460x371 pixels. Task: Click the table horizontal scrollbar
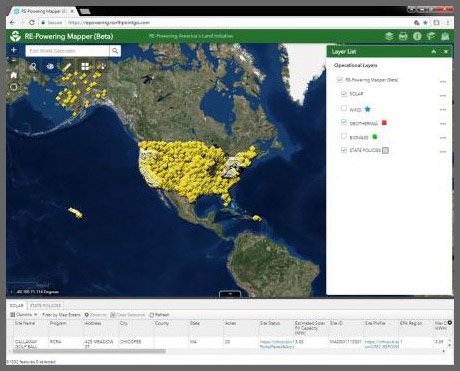(x=90, y=351)
